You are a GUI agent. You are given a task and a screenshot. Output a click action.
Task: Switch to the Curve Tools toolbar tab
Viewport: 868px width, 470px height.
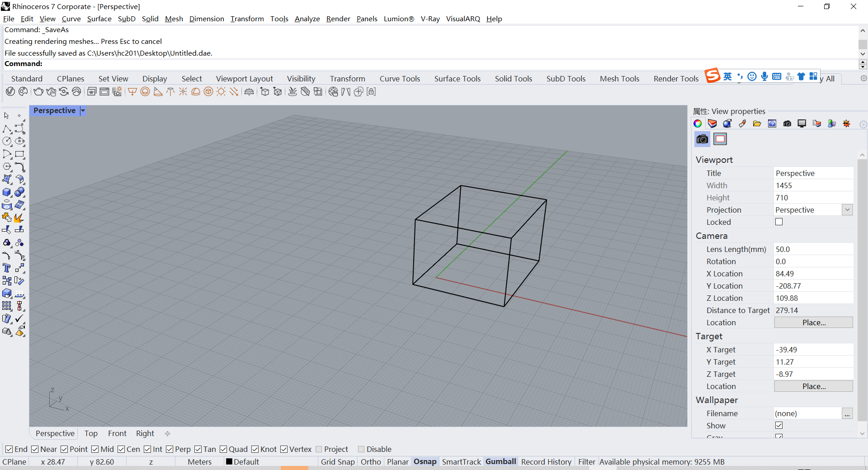pyautogui.click(x=400, y=79)
